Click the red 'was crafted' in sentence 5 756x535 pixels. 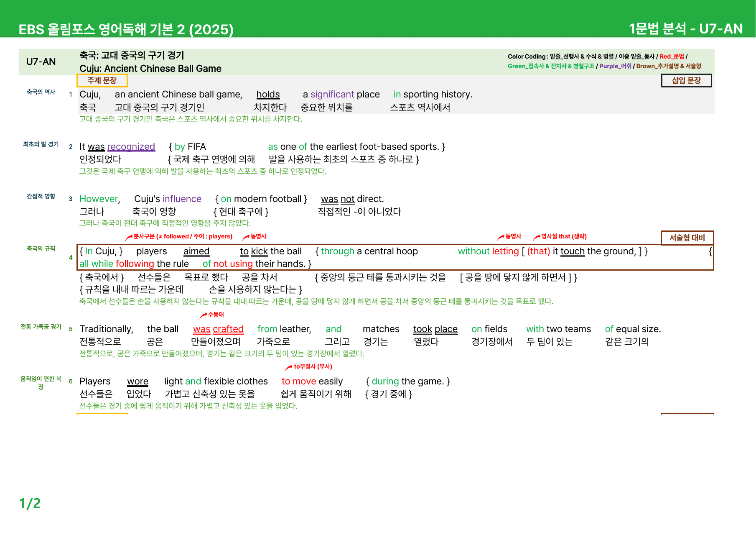click(x=218, y=329)
